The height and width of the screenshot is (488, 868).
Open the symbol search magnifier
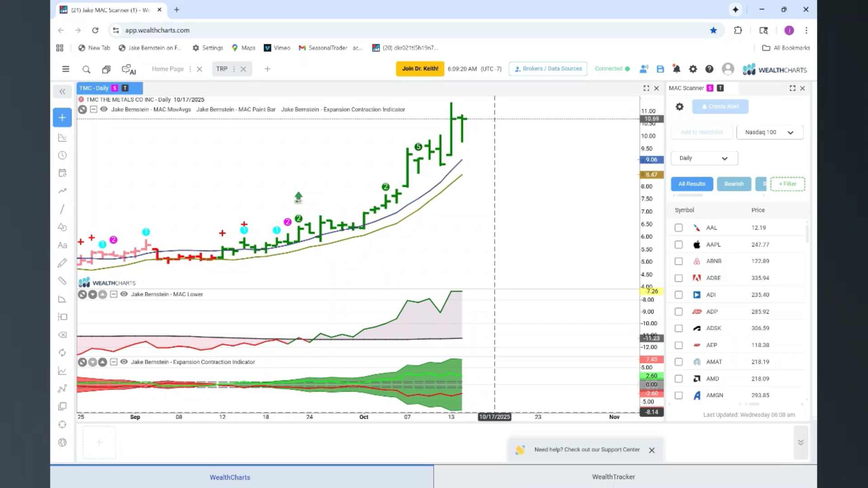(x=86, y=69)
